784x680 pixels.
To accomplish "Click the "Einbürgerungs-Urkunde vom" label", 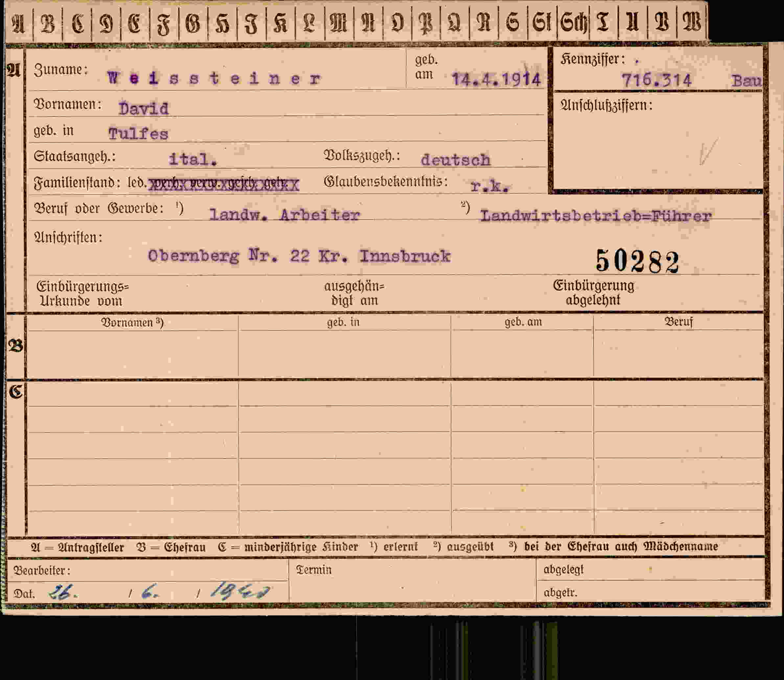I will [x=83, y=293].
